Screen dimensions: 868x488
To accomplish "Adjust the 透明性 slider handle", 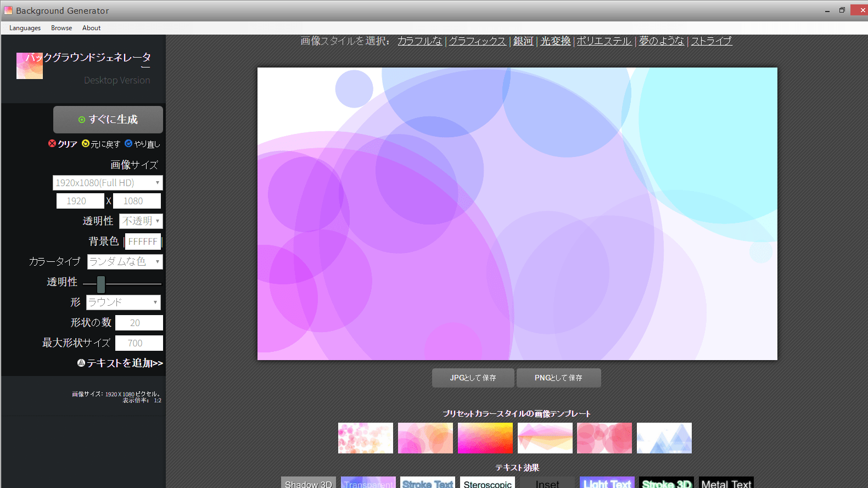I will coord(101,284).
